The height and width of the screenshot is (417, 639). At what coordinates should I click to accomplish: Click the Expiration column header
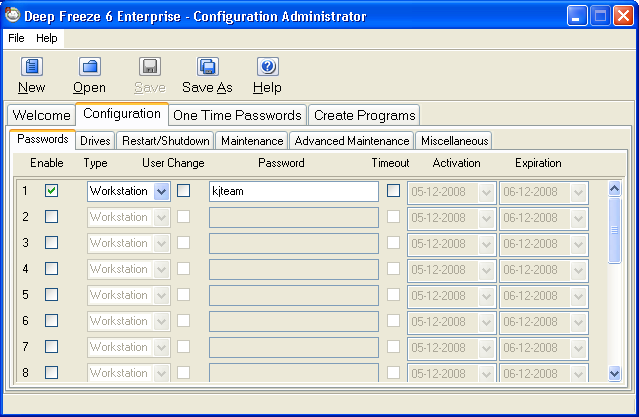(x=538, y=163)
